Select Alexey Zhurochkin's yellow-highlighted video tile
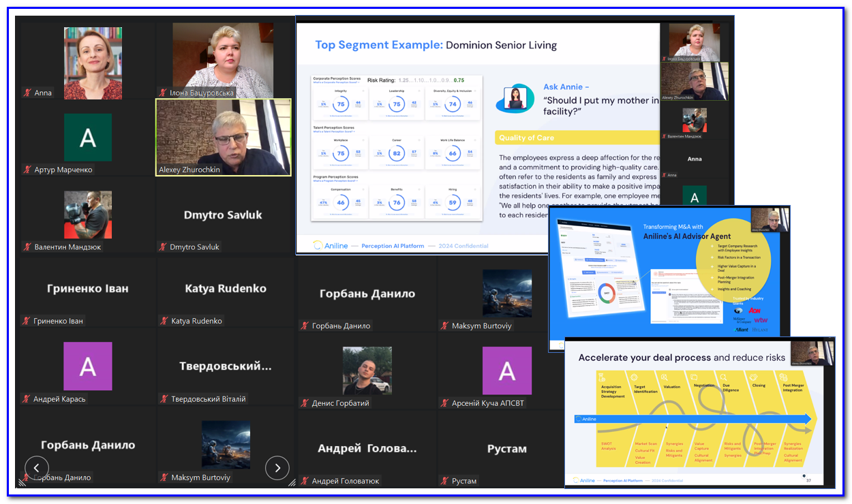The height and width of the screenshot is (504, 852). pos(224,138)
